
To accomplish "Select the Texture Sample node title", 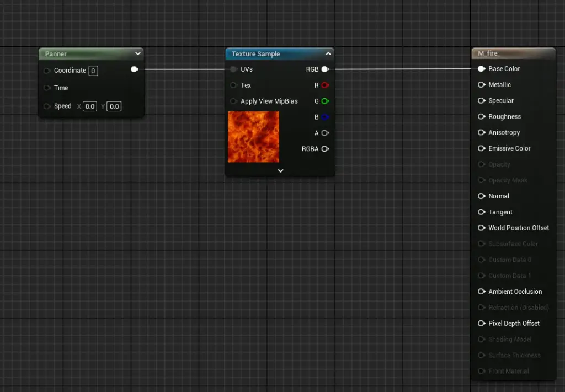I will [x=256, y=54].
